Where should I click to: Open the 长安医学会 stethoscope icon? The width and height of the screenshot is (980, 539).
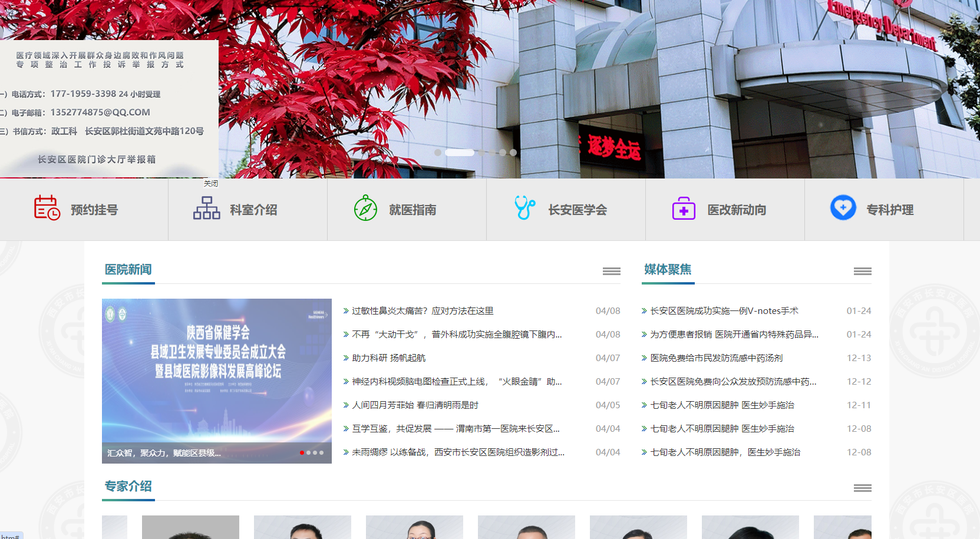pos(524,208)
